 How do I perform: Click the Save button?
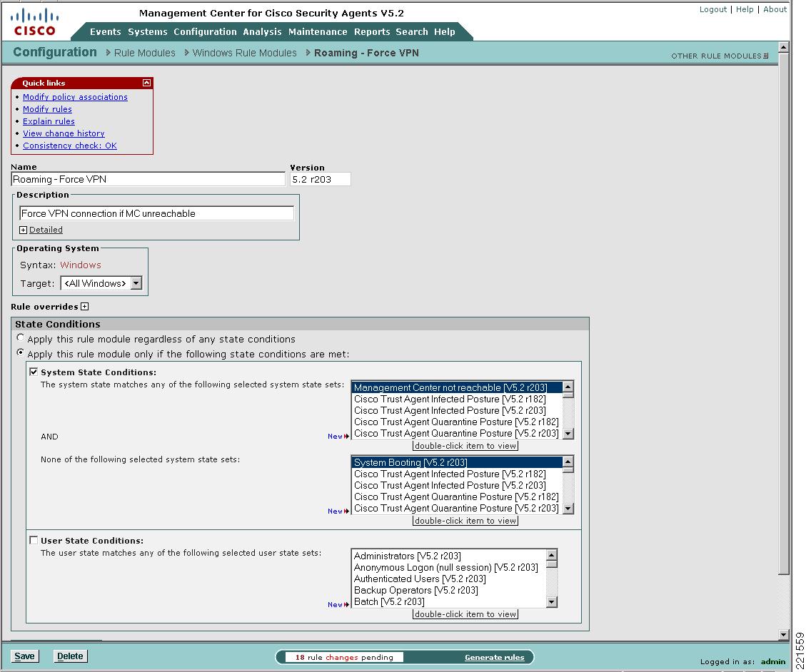[x=25, y=656]
